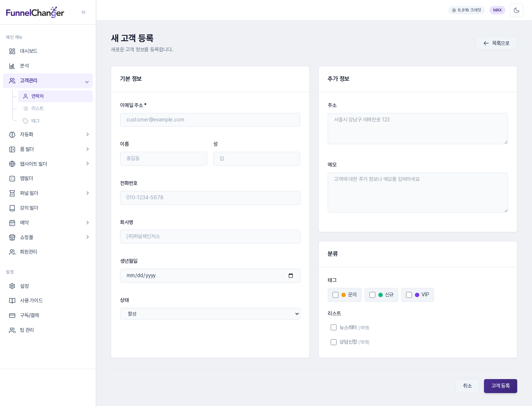Open 분석 analytics chart icon
Image resolution: width=532 pixels, height=406 pixels.
tap(12, 66)
